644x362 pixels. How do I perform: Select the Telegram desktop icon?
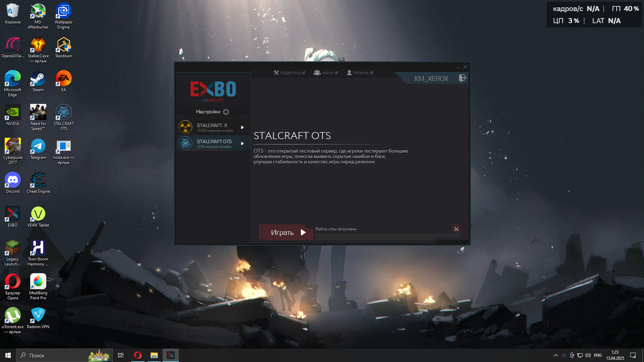(38, 149)
